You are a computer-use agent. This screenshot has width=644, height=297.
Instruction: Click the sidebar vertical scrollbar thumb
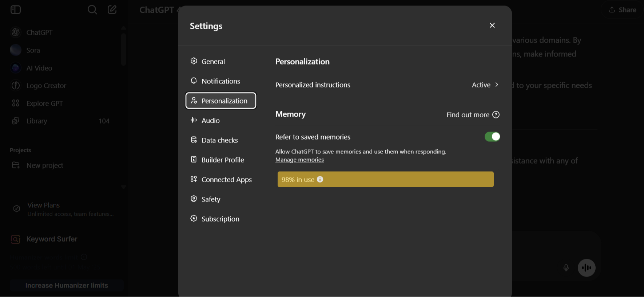pyautogui.click(x=124, y=50)
